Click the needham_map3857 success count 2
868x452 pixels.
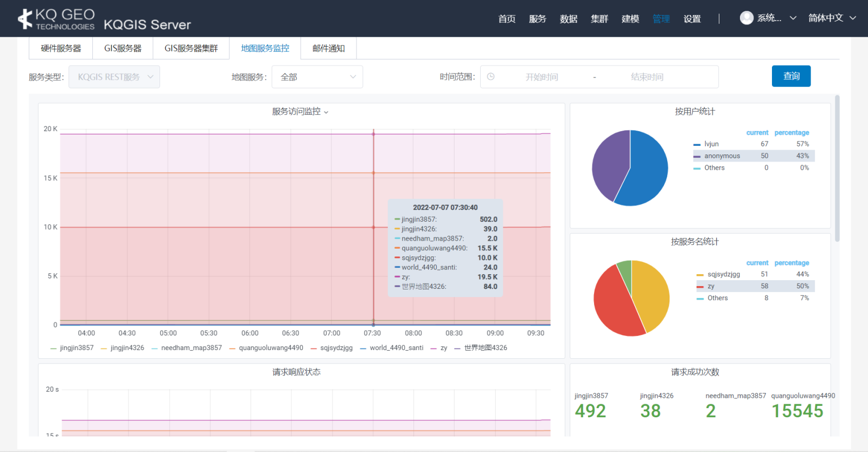(x=711, y=411)
